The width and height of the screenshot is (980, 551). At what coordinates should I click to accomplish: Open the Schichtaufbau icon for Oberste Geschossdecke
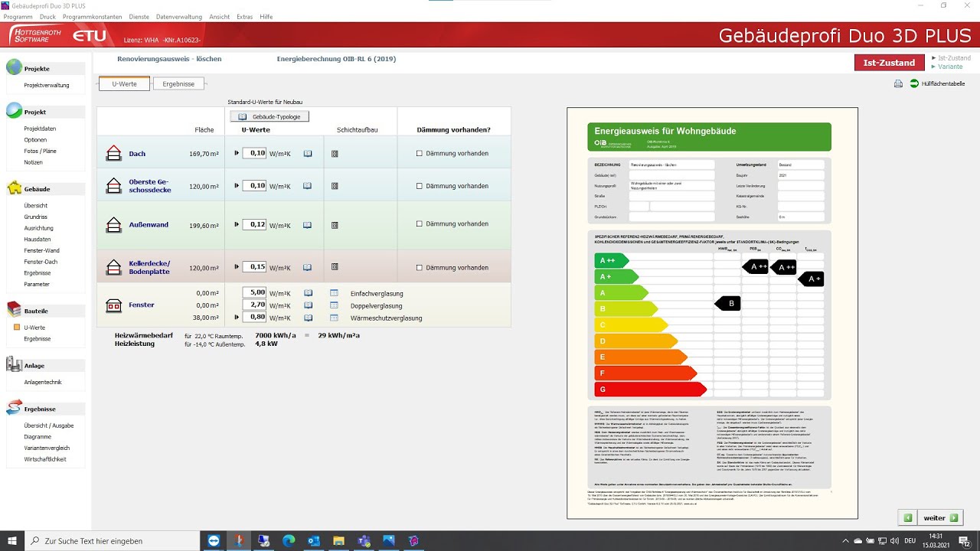[335, 186]
